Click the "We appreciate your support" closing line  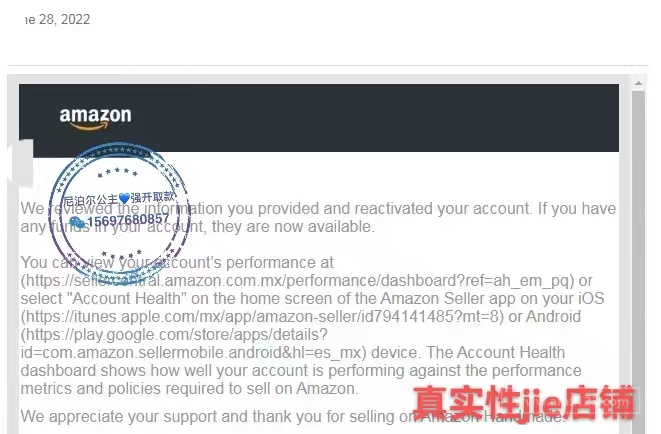(293, 416)
